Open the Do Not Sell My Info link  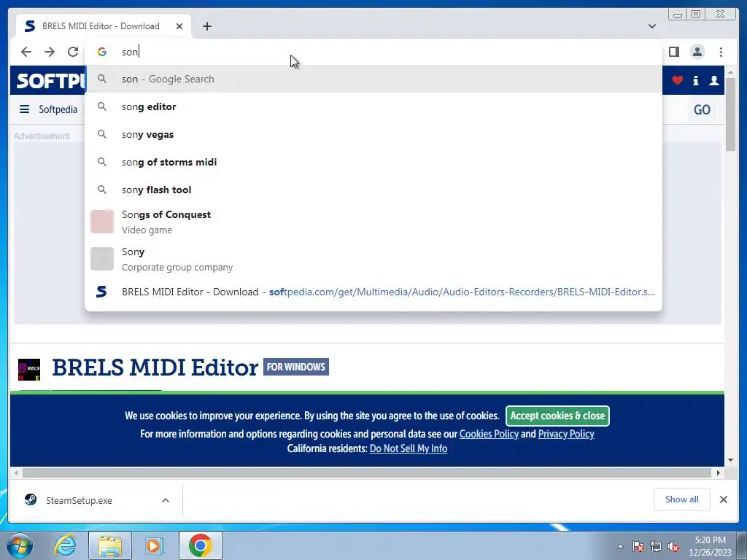(x=409, y=448)
